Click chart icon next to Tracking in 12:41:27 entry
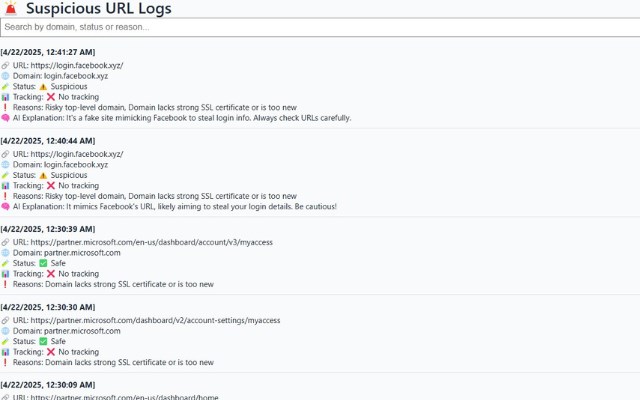This screenshot has width=640, height=400. [x=5, y=97]
